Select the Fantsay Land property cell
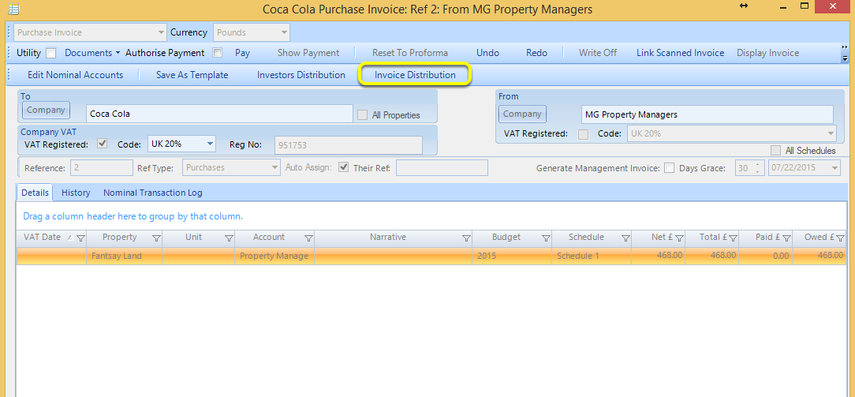 point(124,256)
